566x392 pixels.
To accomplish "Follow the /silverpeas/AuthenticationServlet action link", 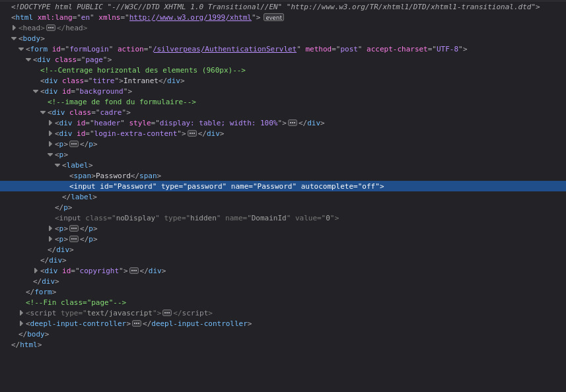I will coord(225,49).
